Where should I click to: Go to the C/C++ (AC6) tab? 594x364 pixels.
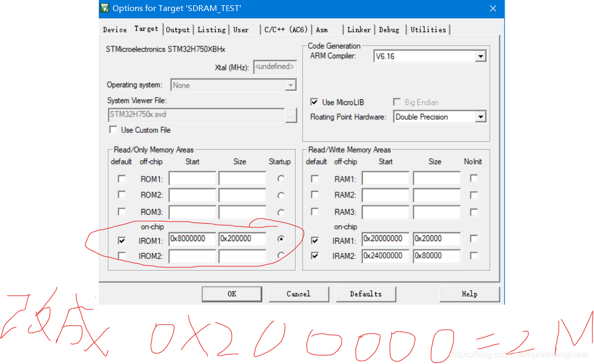click(x=286, y=29)
